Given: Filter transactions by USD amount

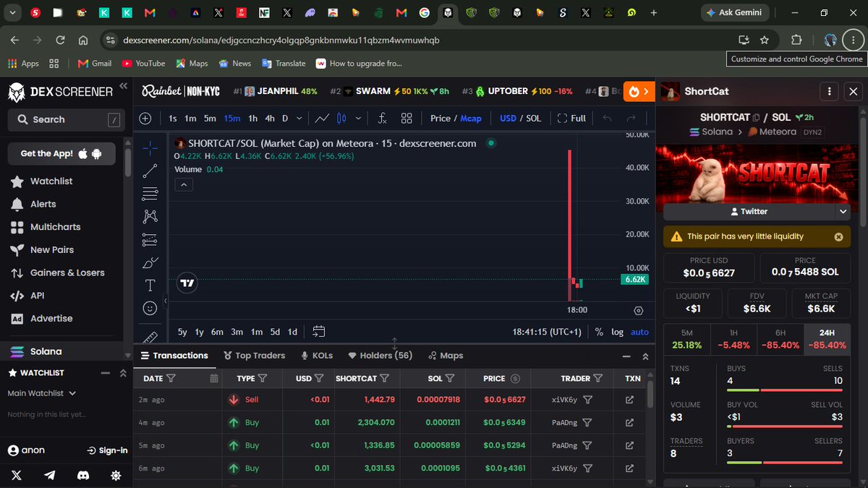Looking at the screenshot, I should [x=319, y=378].
